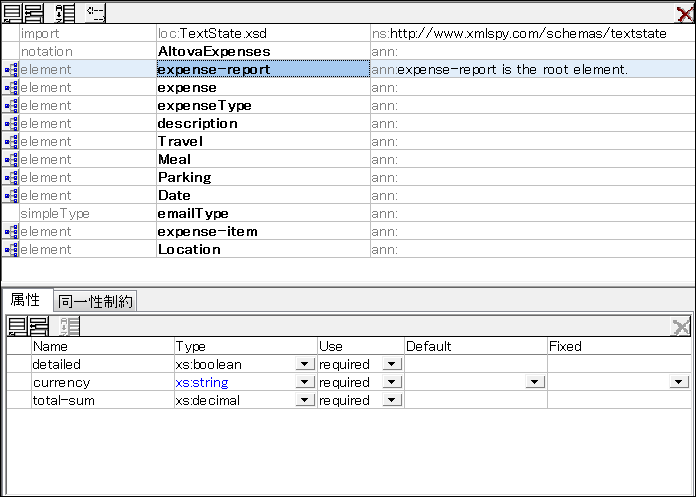696x497 pixels.
Task: Click the 'notation' kind cell
Action: [88, 51]
